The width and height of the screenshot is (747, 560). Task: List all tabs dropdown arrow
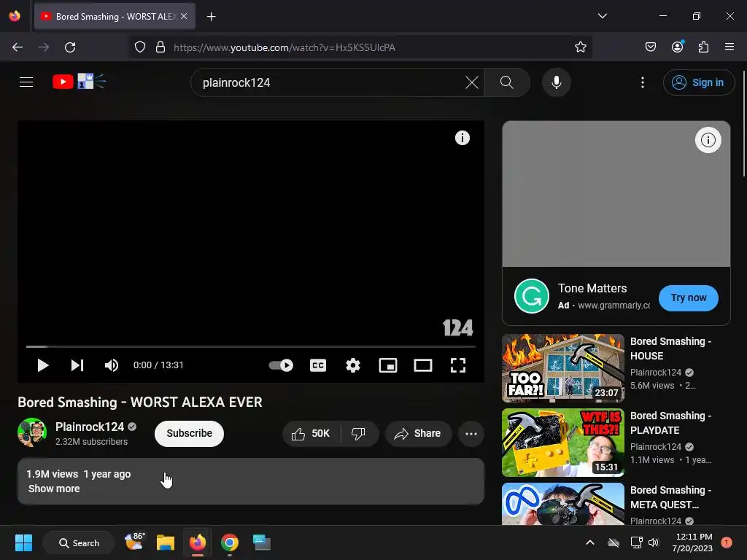pos(602,16)
